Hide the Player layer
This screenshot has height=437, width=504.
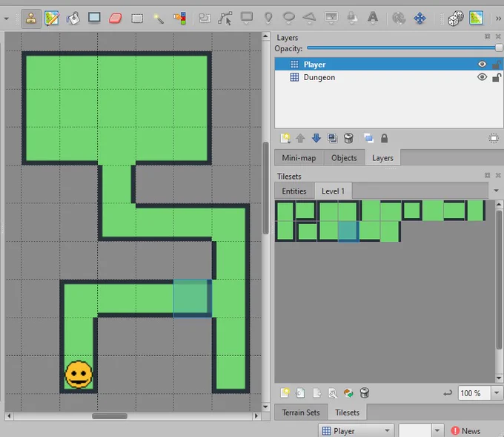click(x=482, y=65)
